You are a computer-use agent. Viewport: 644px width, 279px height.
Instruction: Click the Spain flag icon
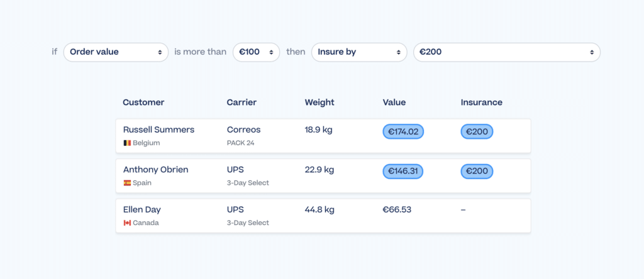pos(127,183)
